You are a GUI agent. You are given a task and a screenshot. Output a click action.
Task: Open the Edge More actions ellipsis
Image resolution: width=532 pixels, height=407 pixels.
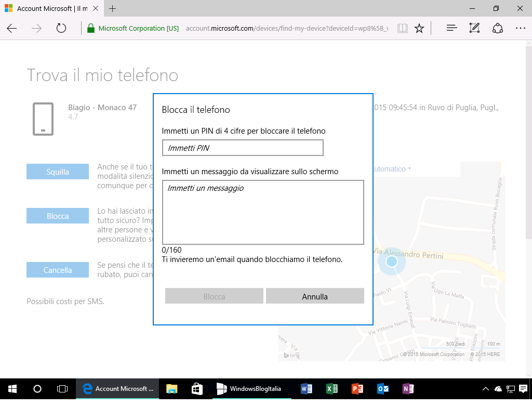click(x=520, y=28)
